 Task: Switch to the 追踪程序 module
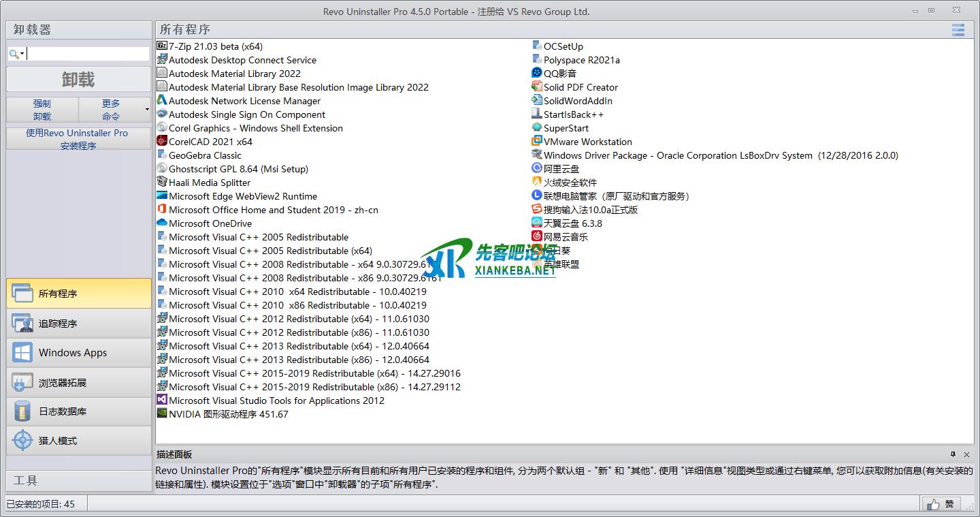pyautogui.click(x=78, y=324)
